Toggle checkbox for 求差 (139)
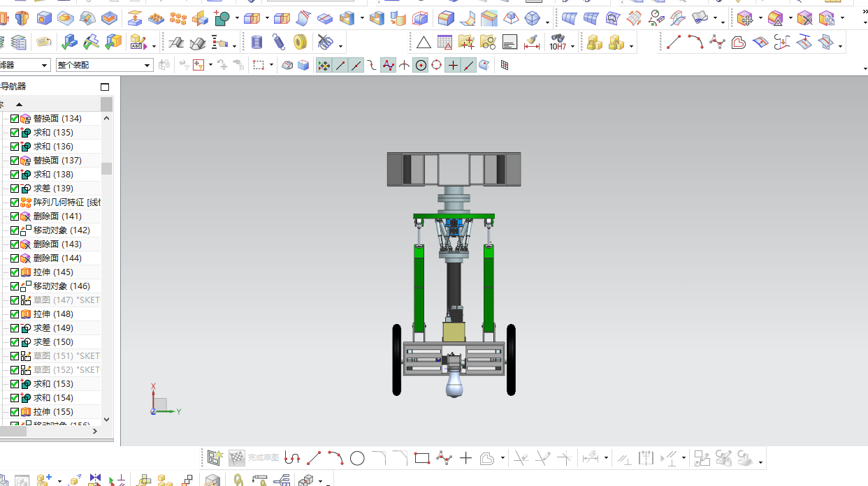 [x=15, y=189]
